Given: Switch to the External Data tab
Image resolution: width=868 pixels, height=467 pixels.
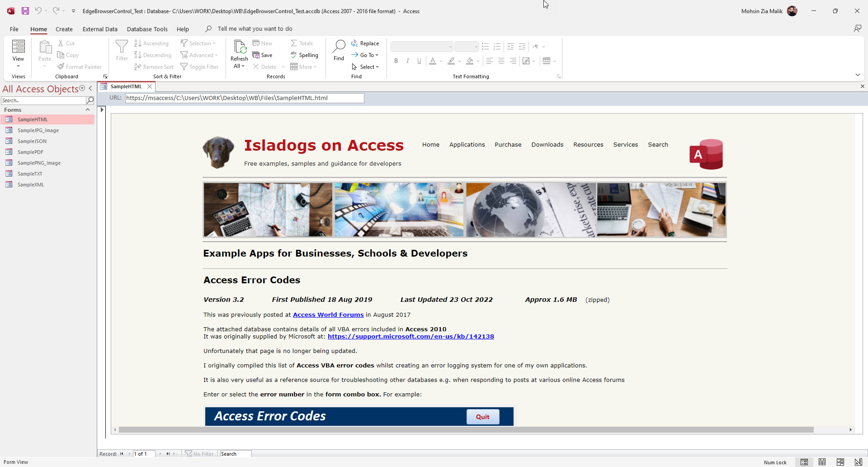Looking at the screenshot, I should (x=100, y=29).
